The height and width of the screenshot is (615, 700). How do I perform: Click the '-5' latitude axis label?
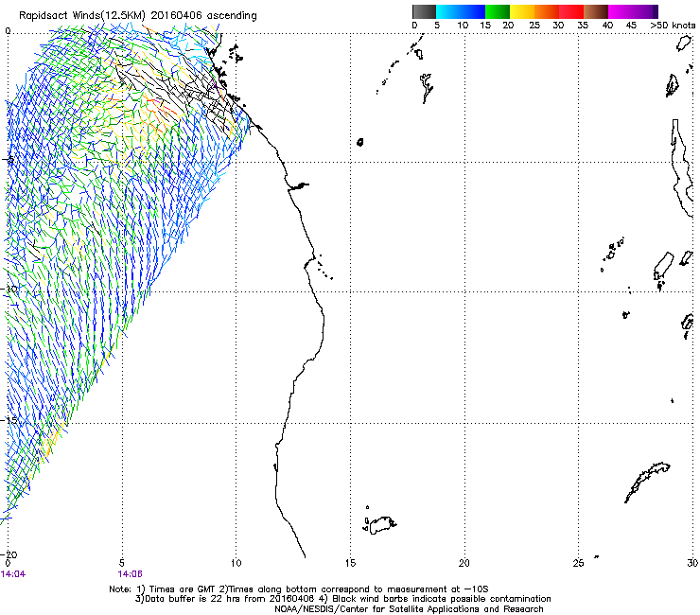tap(9, 160)
